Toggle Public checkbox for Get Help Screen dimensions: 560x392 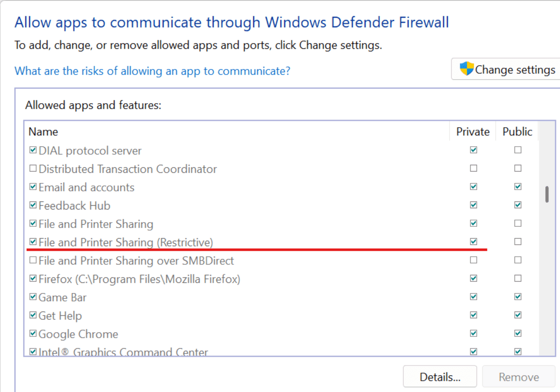pyautogui.click(x=518, y=315)
